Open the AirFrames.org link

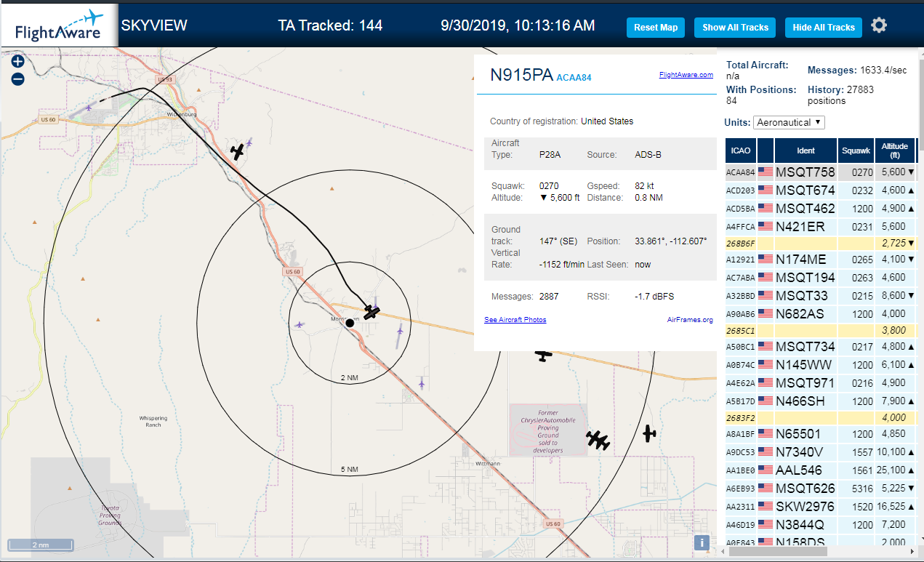pos(690,320)
